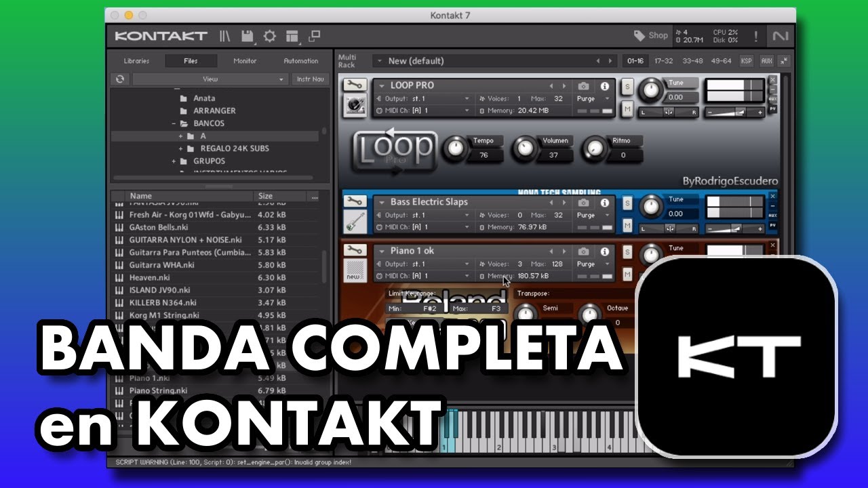The image size is (868, 488).
Task: Show Piano 1 ok info icon
Action: 604,251
